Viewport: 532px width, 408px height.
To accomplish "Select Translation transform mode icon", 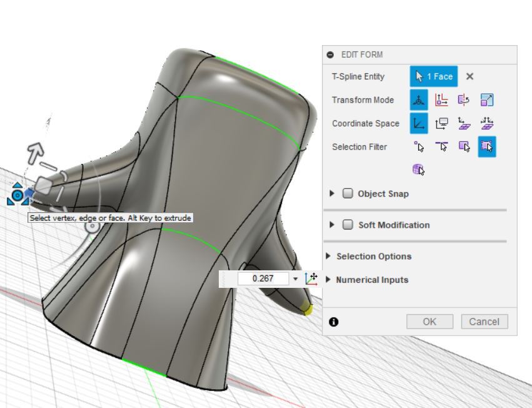I will (441, 100).
